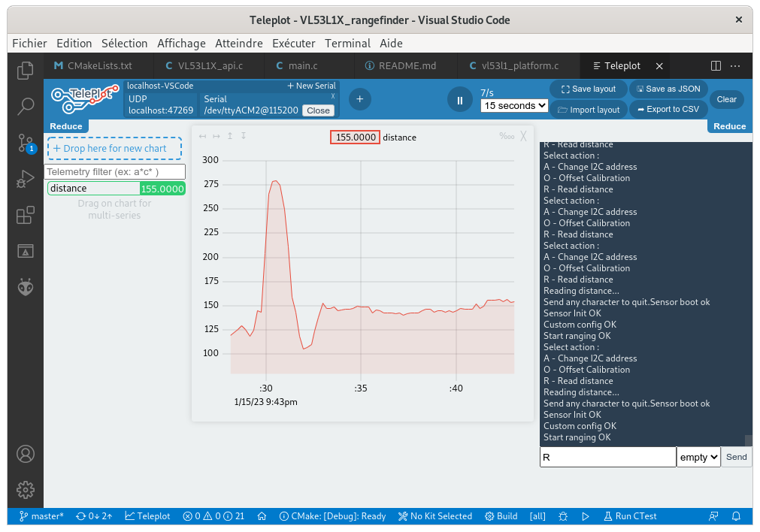Click the split editor icon
The image size is (760, 532).
(x=716, y=66)
